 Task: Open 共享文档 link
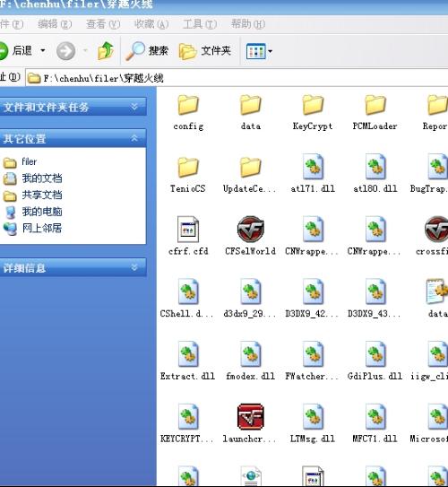(32, 195)
